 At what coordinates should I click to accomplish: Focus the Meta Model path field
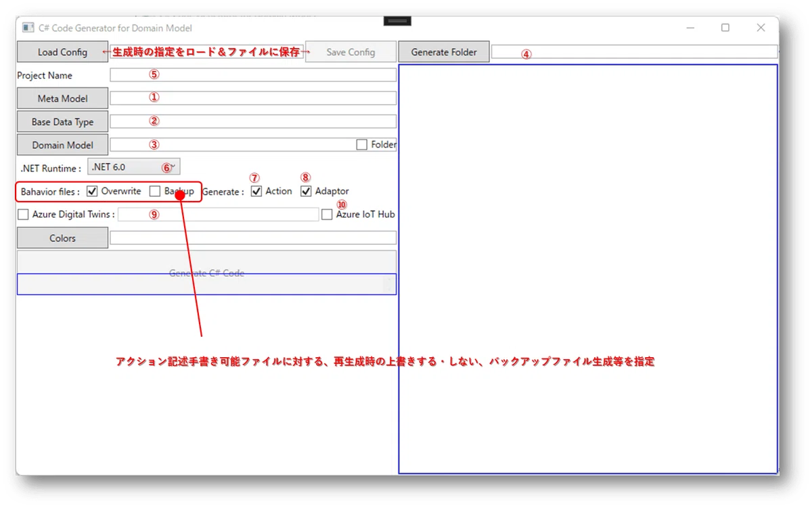[253, 98]
